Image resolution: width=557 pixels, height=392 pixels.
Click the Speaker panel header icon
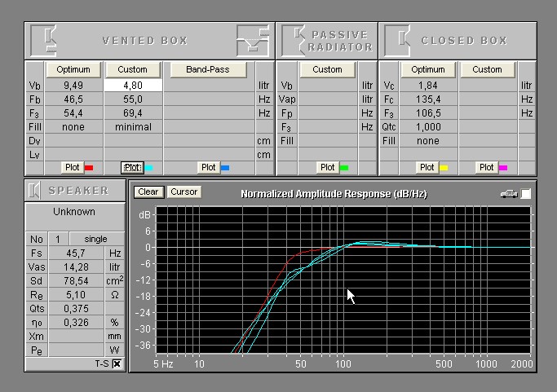click(35, 191)
